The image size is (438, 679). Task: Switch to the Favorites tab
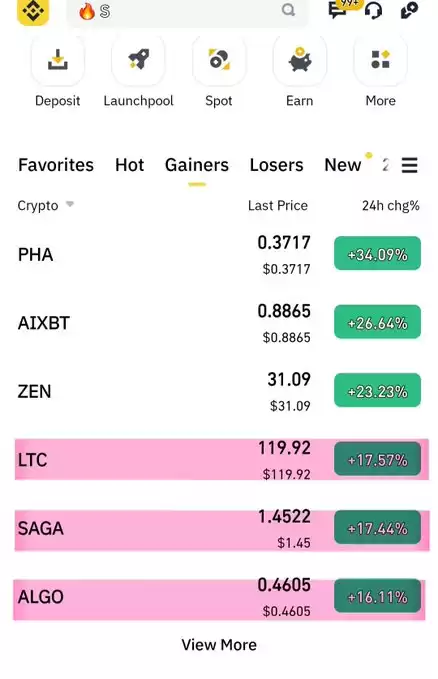click(x=56, y=165)
